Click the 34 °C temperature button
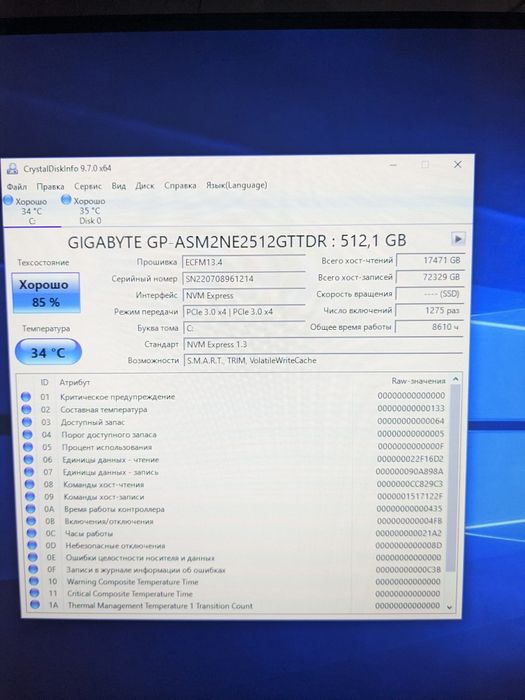The height and width of the screenshot is (700, 525). [48, 353]
